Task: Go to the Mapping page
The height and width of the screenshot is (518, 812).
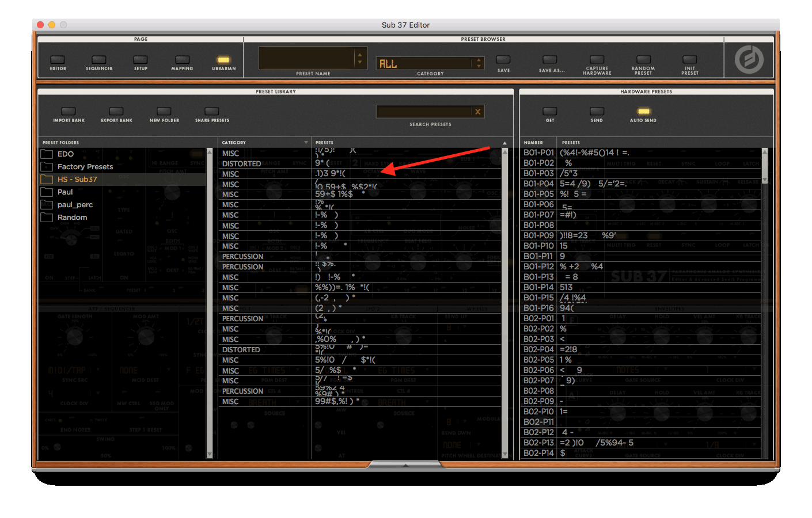Action: coord(182,60)
